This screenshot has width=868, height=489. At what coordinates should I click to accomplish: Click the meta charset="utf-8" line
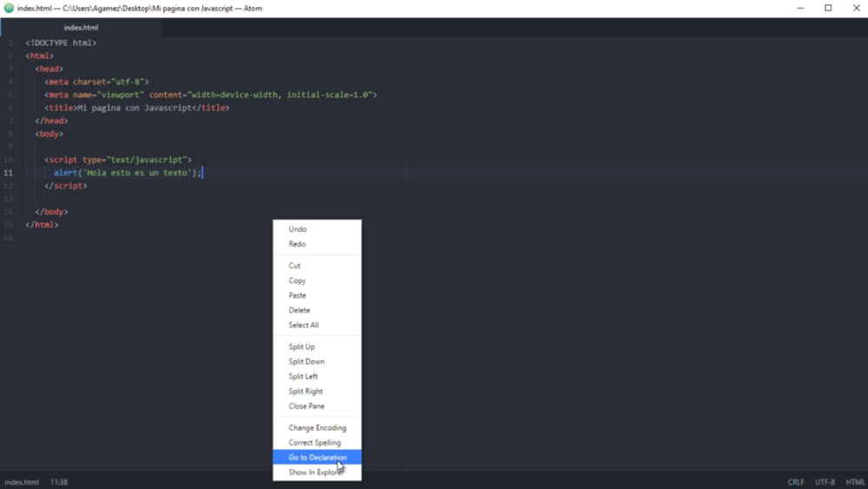pos(97,82)
